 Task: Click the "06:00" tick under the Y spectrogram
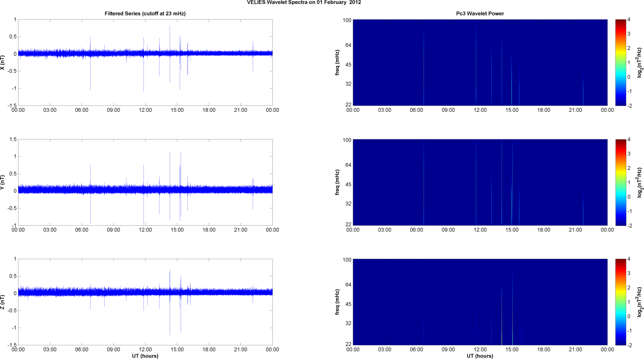click(417, 230)
